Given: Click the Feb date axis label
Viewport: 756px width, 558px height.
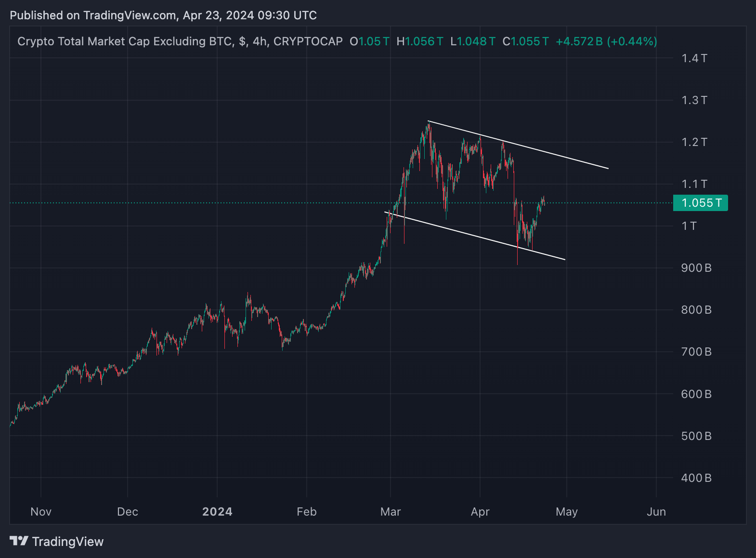Looking at the screenshot, I should tap(307, 512).
